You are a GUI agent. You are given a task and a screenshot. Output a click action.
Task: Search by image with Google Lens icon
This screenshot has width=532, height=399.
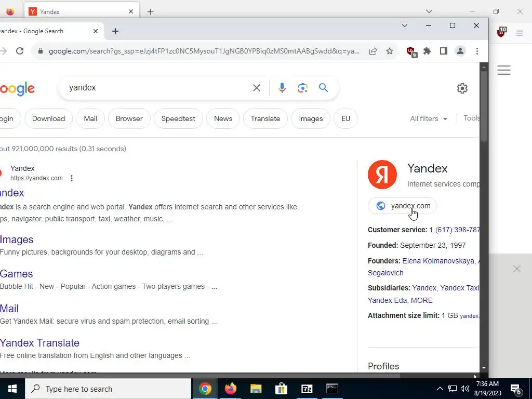click(x=303, y=88)
